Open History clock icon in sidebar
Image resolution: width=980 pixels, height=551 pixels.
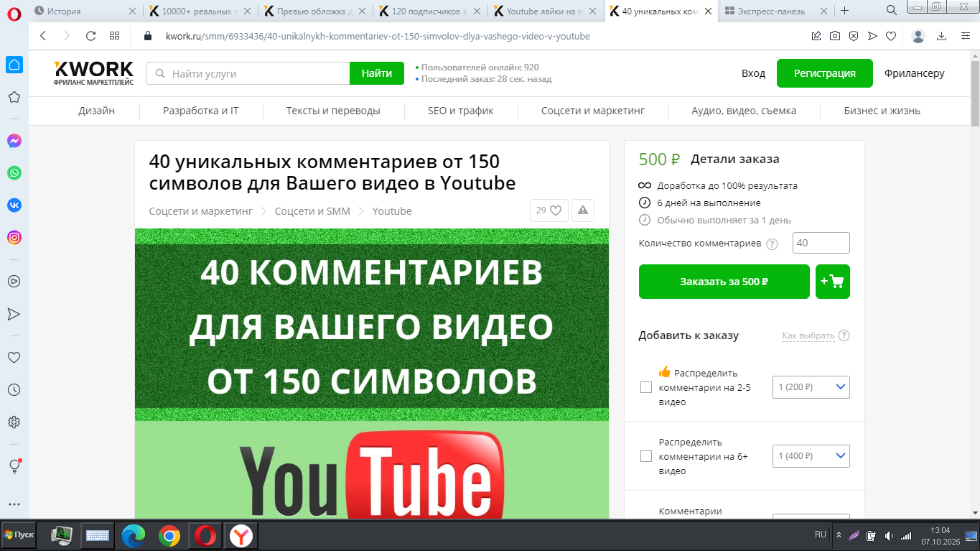click(14, 390)
